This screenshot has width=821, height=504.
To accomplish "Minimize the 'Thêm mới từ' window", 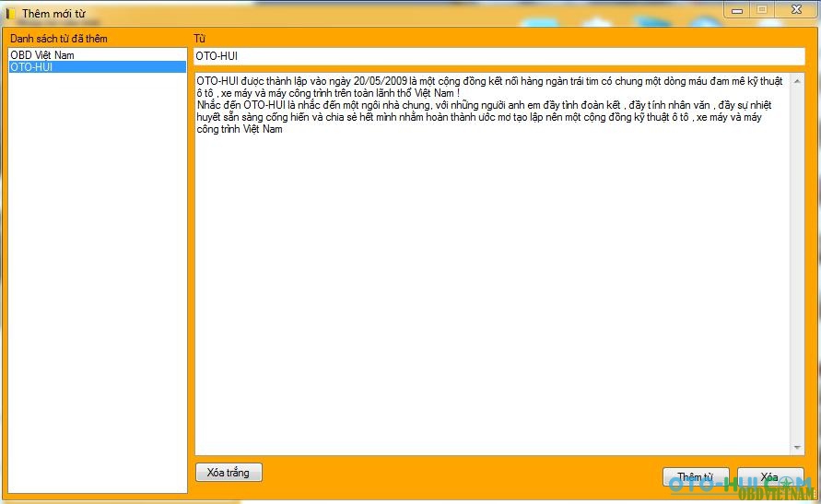I will coord(737,10).
